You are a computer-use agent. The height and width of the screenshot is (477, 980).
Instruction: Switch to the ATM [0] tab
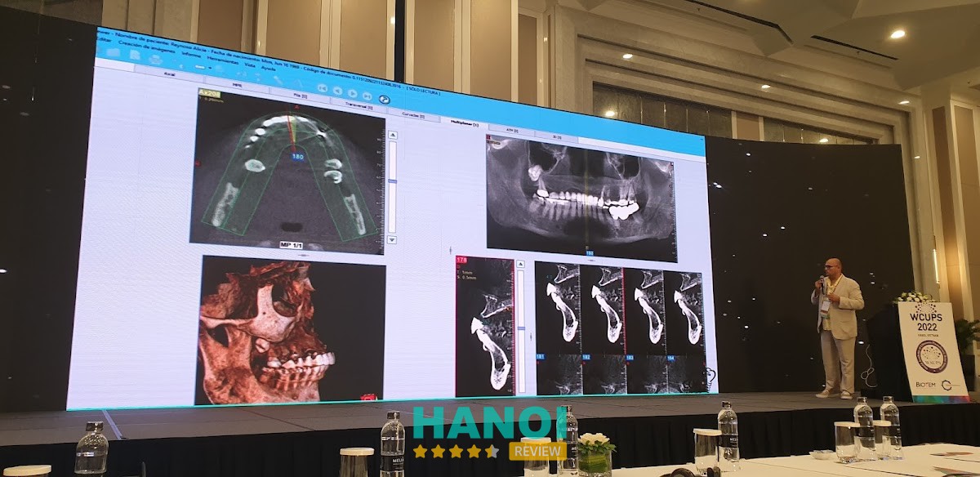point(512,130)
